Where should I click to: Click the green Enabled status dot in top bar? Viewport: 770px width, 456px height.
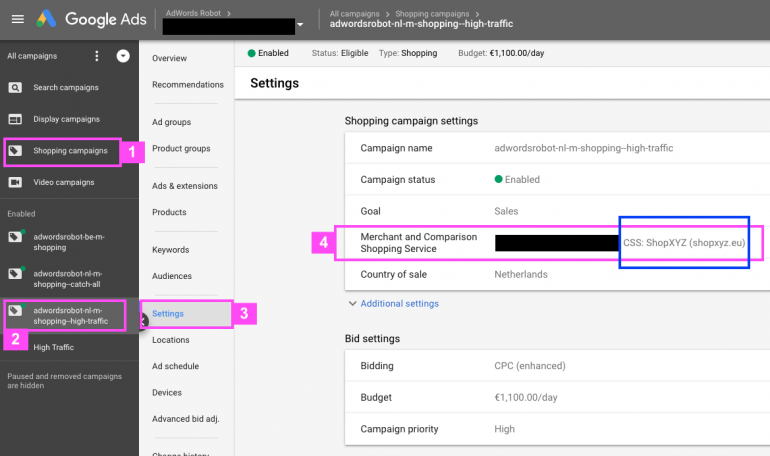click(251, 53)
